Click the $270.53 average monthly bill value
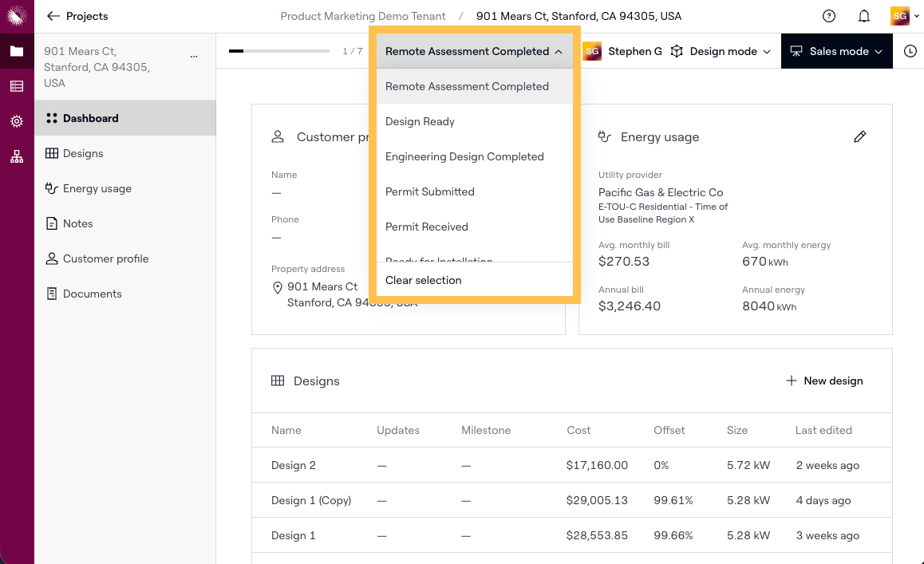Image resolution: width=924 pixels, height=564 pixels. [x=623, y=261]
